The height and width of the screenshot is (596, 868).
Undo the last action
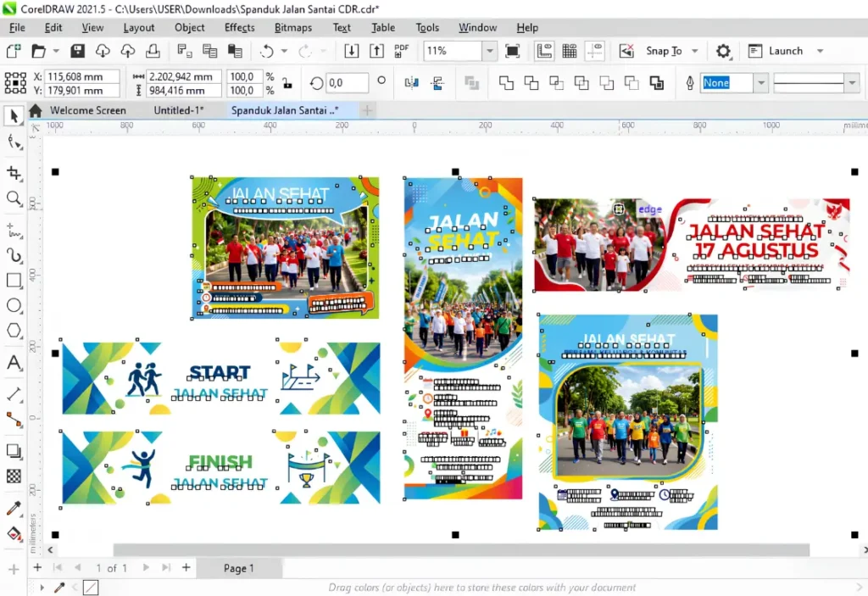(267, 51)
